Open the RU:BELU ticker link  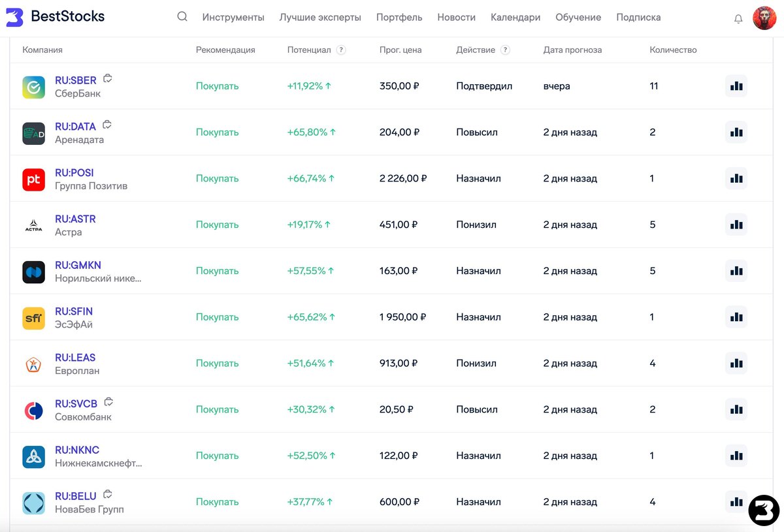pos(76,497)
